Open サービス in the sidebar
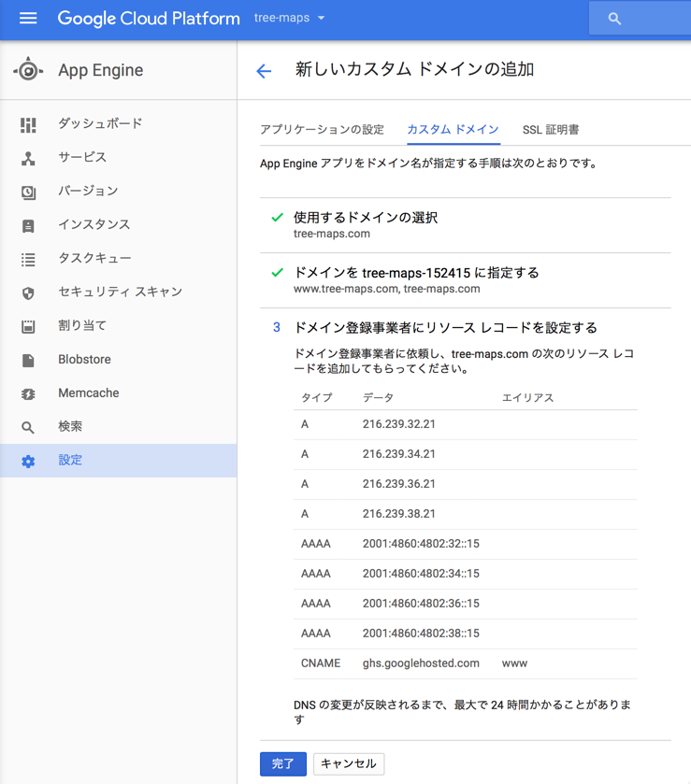691x784 pixels. pyautogui.click(x=82, y=157)
